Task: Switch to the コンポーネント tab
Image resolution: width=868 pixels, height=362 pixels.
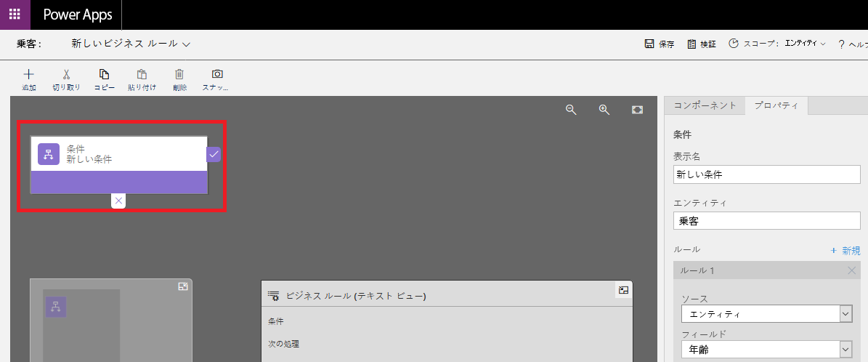Action: [705, 105]
